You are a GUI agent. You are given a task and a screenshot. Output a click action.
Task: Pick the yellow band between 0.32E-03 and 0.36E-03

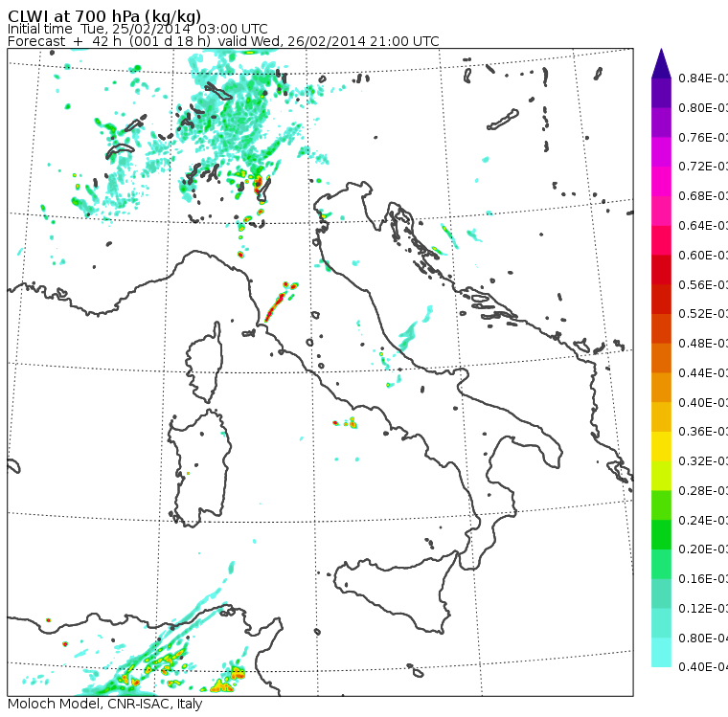coord(661,446)
